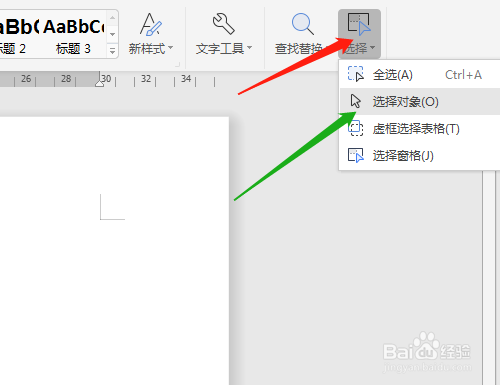The width and height of the screenshot is (500, 385).
Task: Expand the 新样式 dropdown arrow
Action: click(x=171, y=48)
